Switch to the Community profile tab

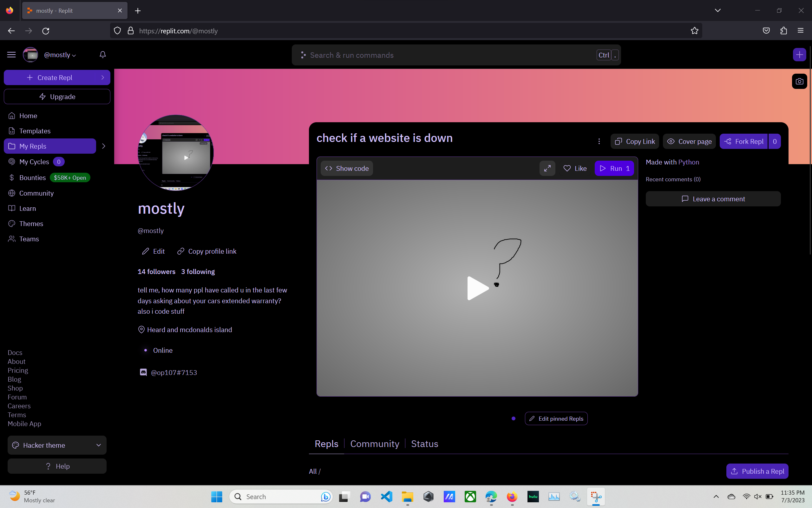tap(375, 444)
